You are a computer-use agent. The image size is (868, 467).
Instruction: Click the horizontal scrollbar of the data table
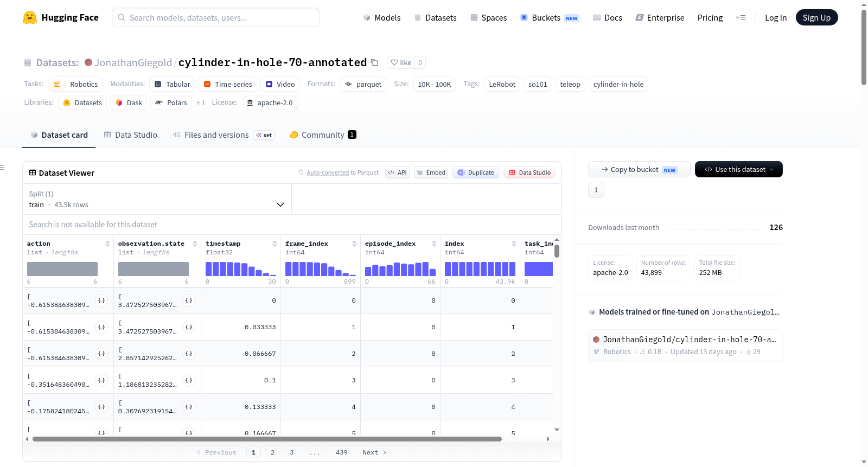click(x=267, y=439)
